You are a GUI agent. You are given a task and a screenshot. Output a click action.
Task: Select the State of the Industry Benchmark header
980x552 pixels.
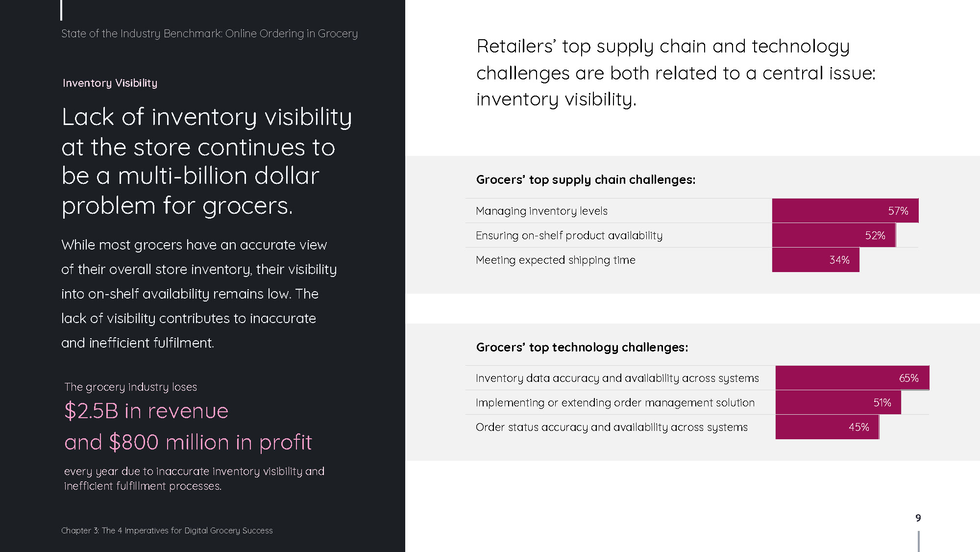[x=209, y=34]
